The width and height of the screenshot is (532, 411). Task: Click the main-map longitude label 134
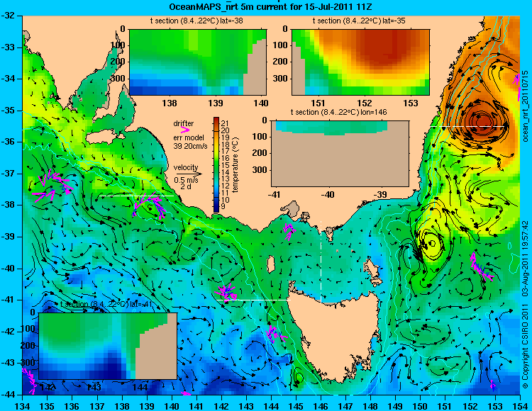click(x=23, y=405)
